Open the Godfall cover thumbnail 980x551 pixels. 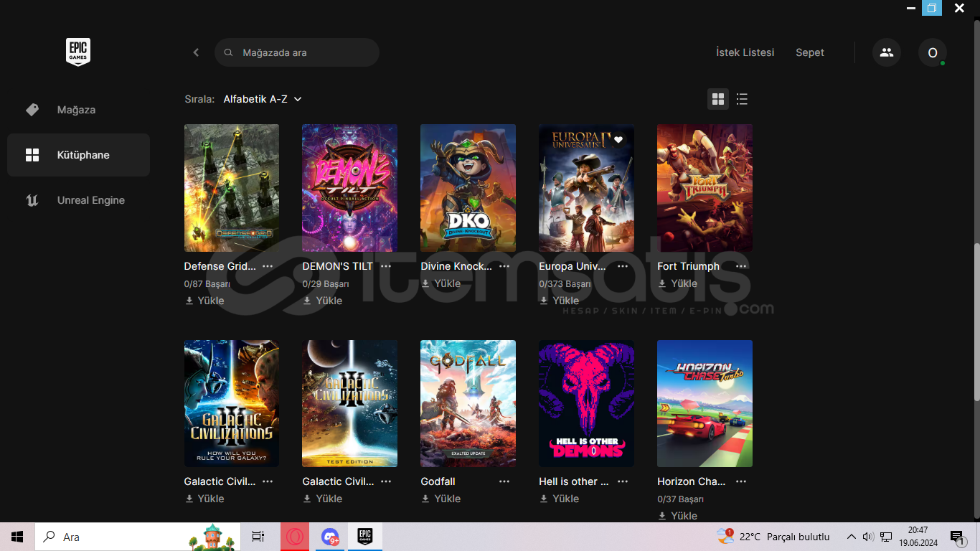coord(468,403)
